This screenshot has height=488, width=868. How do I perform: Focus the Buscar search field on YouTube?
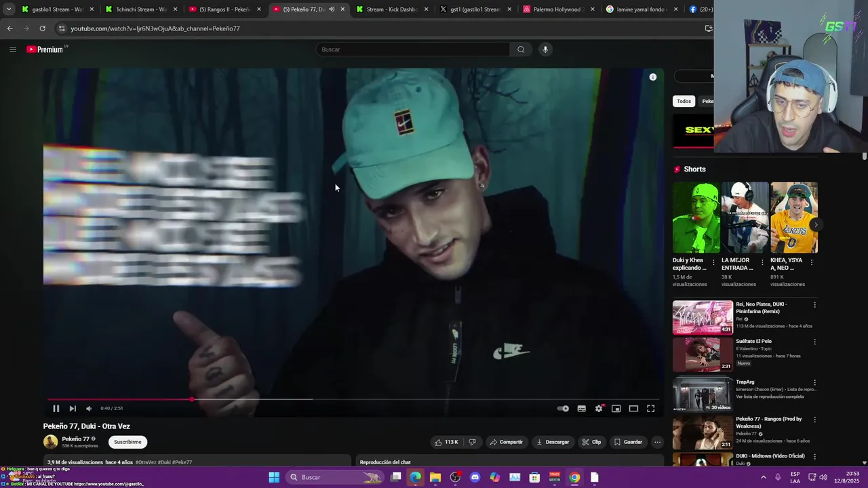click(412, 49)
